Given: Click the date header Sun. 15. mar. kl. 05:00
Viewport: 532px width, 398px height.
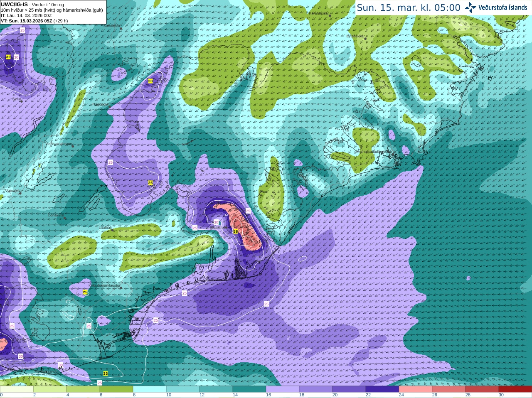Looking at the screenshot, I should [409, 8].
